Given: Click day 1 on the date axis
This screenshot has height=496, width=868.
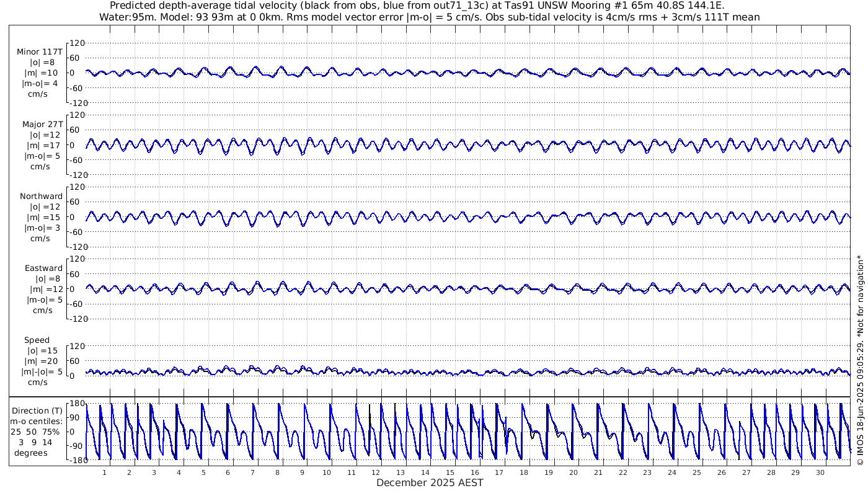Looking at the screenshot, I should point(104,472).
